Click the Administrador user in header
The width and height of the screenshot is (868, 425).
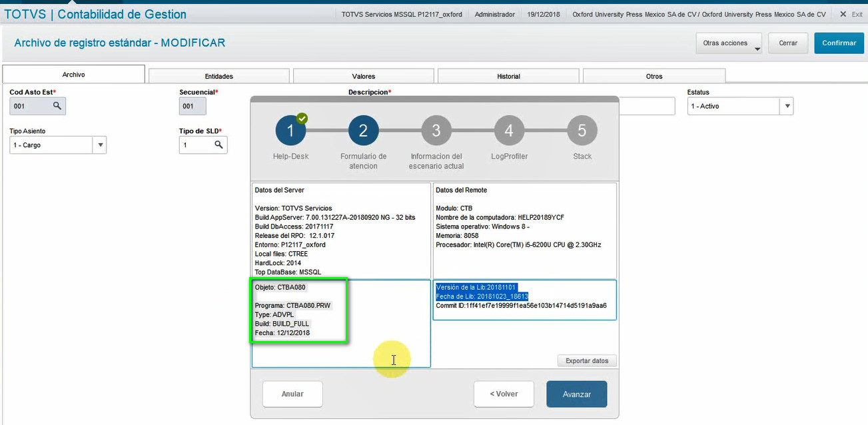coord(495,14)
